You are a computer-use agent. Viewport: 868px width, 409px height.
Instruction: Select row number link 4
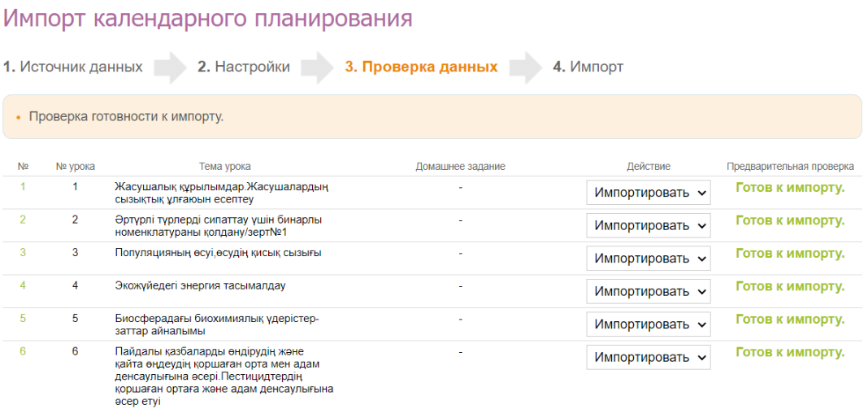(23, 285)
